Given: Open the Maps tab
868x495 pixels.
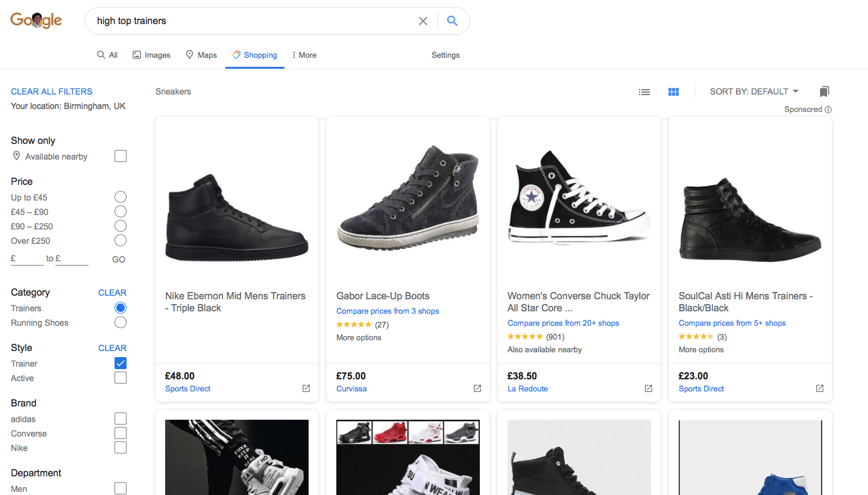Looking at the screenshot, I should pos(201,55).
